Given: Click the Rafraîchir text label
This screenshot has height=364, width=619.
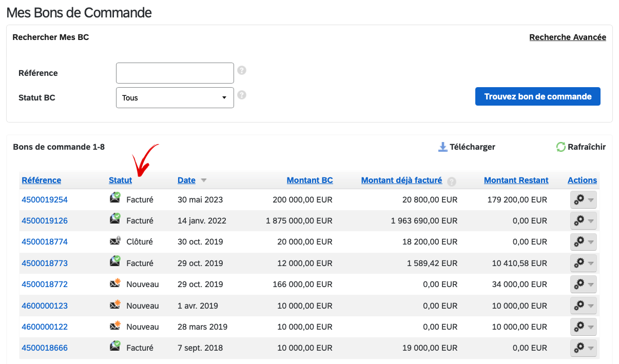Looking at the screenshot, I should click(x=587, y=147).
